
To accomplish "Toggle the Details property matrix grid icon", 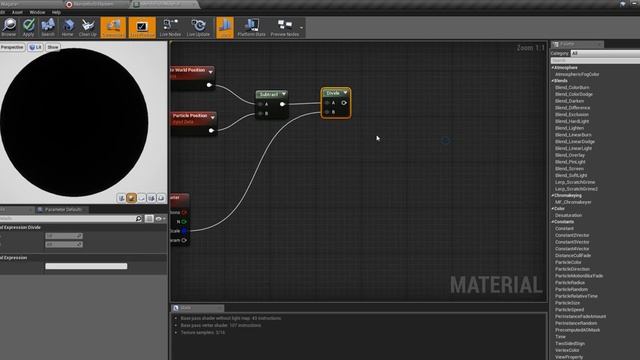I will tap(149, 219).
